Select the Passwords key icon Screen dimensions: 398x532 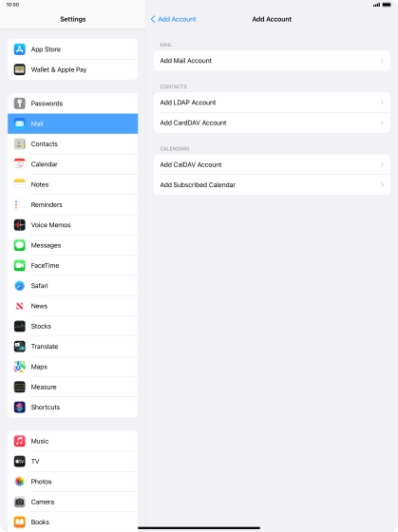(x=20, y=104)
